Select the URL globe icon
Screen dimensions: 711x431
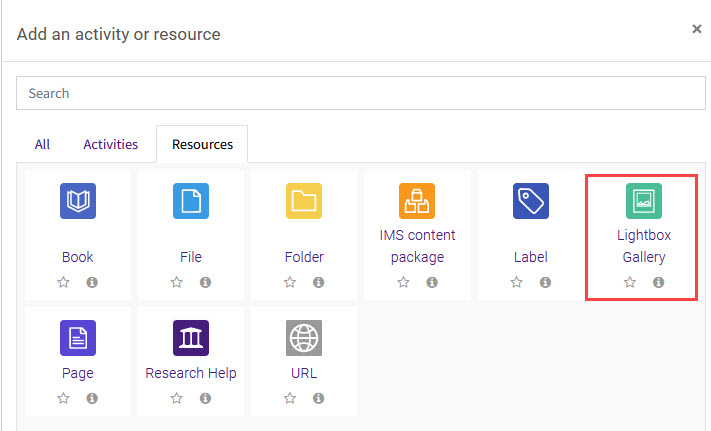tap(304, 338)
